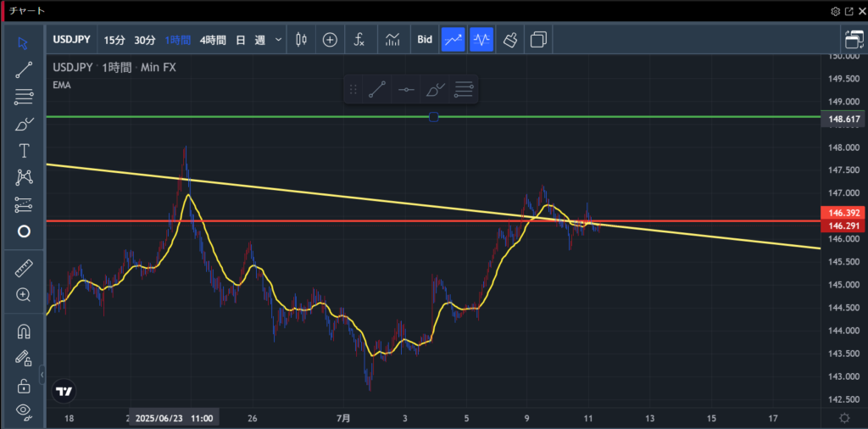Select brush in floating toolbar
This screenshot has height=429, width=868.
pos(435,89)
